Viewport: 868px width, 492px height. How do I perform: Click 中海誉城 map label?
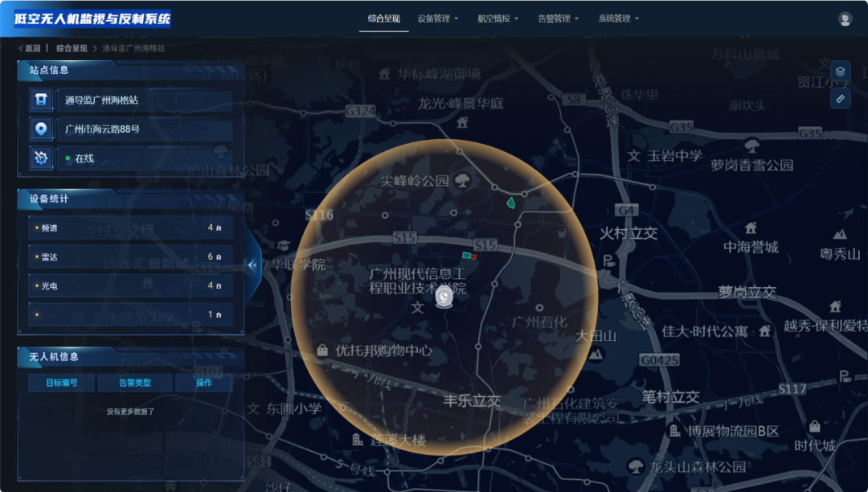click(x=751, y=248)
